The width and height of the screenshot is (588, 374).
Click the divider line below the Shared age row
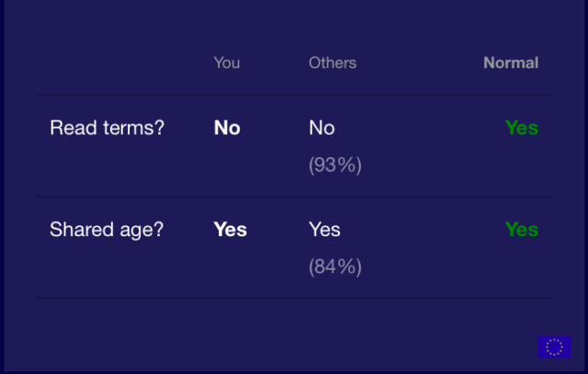coord(294,298)
